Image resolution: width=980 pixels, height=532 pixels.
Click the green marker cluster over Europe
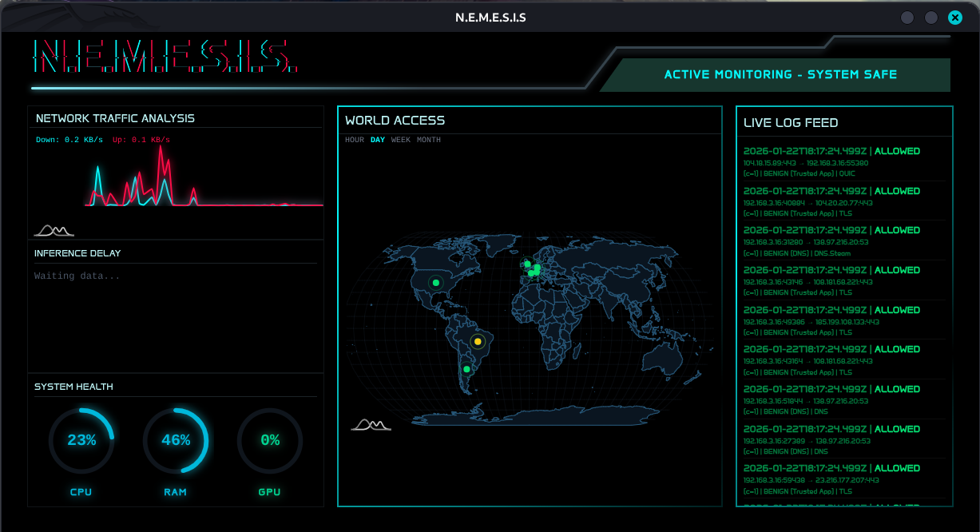coord(533,269)
